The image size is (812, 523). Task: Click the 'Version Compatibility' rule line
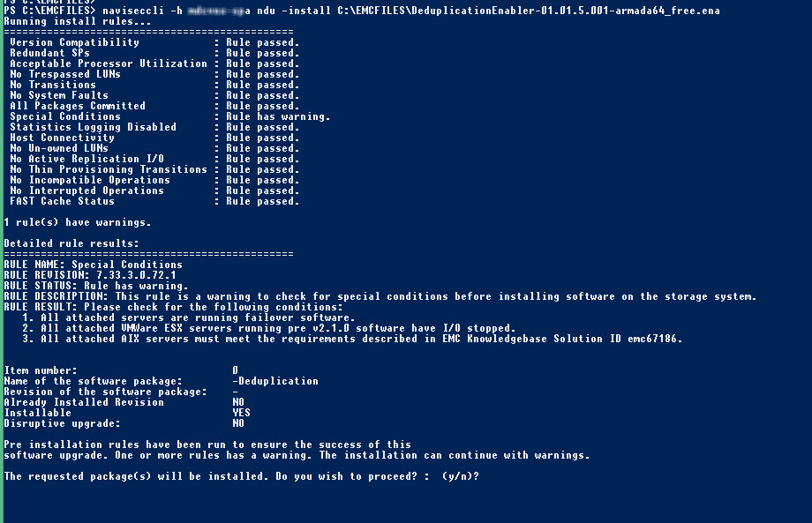[154, 42]
